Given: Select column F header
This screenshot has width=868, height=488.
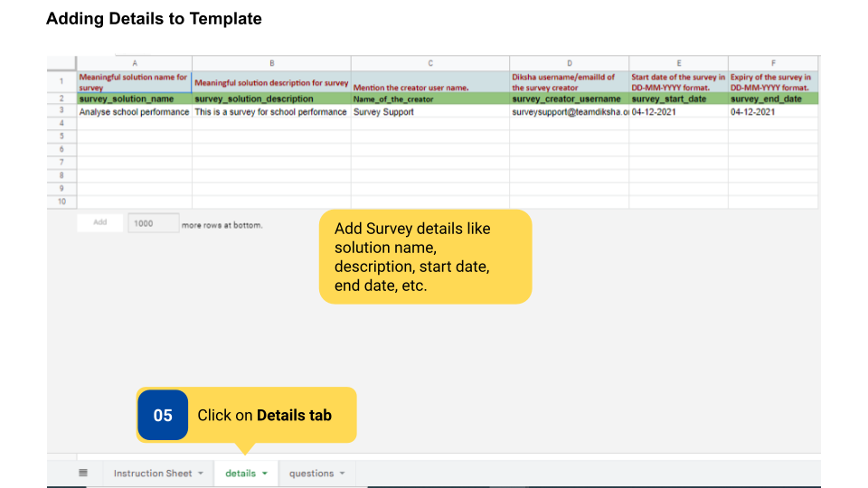Looking at the screenshot, I should tap(773, 63).
